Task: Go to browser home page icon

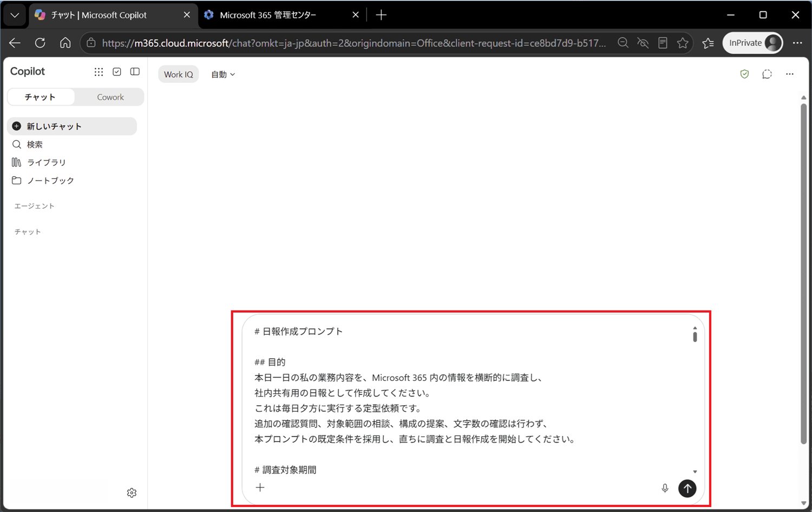Action: (66, 43)
